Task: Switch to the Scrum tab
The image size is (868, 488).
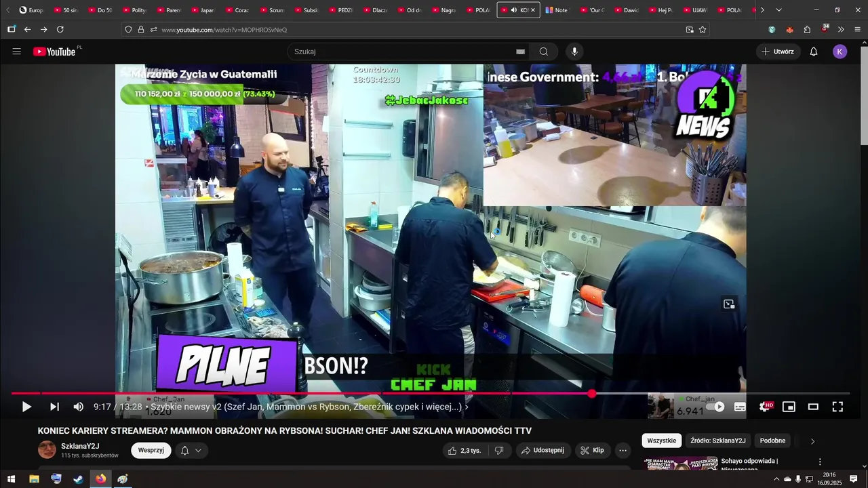Action: point(271,10)
